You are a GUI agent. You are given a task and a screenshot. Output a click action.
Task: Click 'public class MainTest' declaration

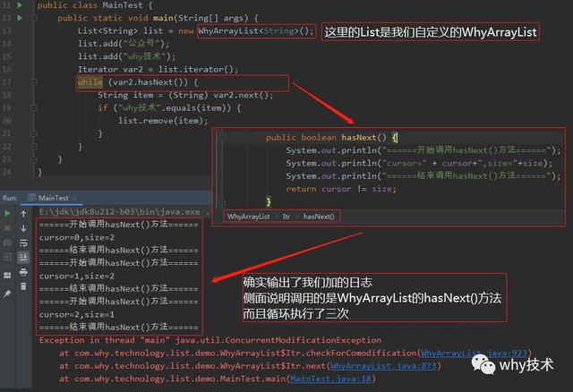[x=90, y=5]
